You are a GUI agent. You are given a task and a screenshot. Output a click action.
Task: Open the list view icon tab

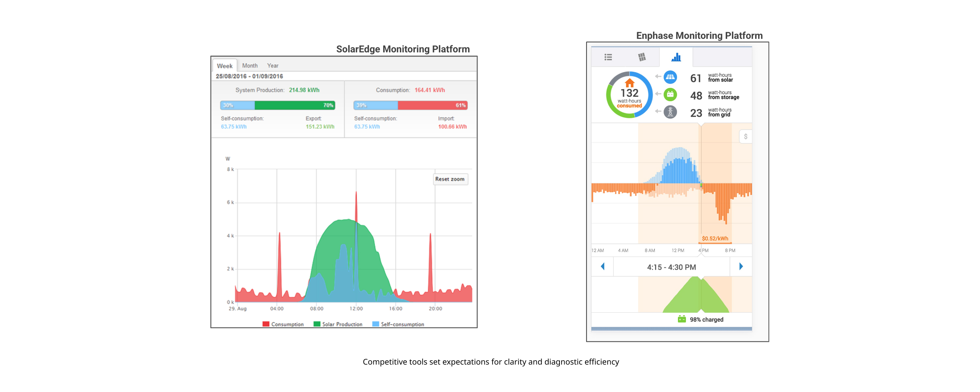608,57
